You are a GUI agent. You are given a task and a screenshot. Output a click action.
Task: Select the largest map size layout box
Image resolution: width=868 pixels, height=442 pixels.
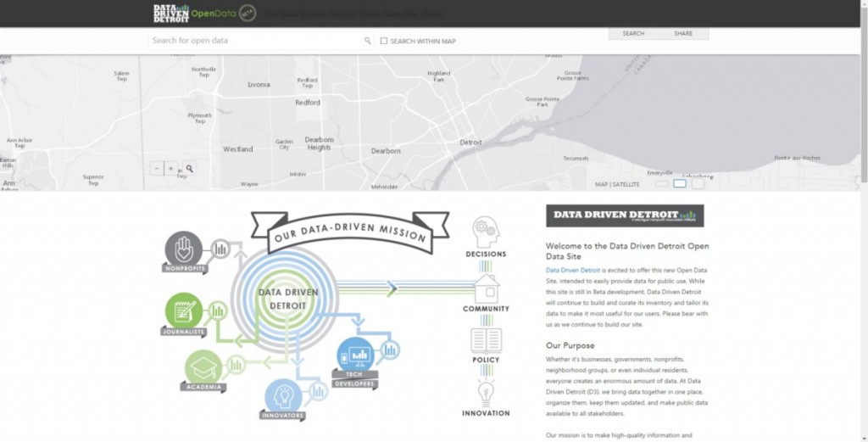pos(698,183)
